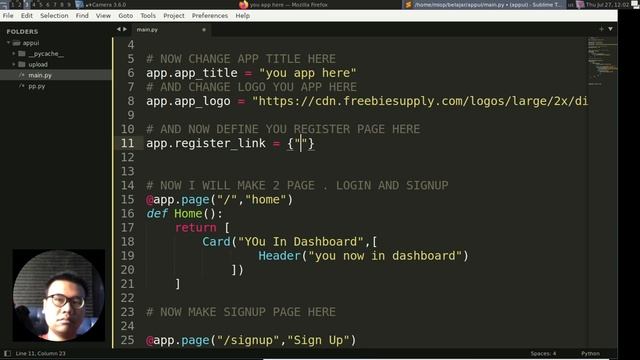The width and height of the screenshot is (640, 360).
Task: Place cursor in "you app here" string
Action: [x=308, y=73]
